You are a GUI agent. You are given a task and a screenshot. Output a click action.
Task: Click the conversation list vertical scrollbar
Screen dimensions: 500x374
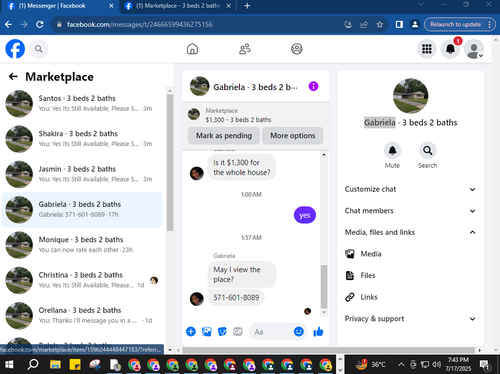click(x=170, y=163)
